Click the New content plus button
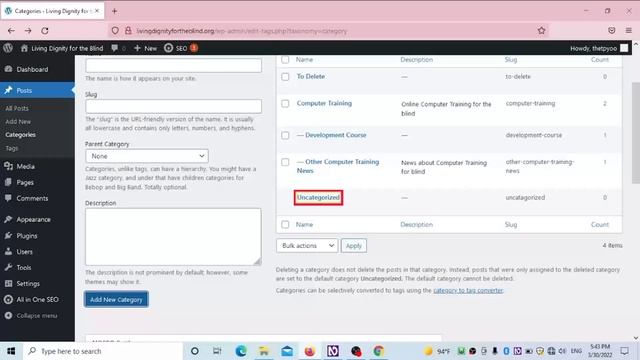Viewport: 640px width, 360px height. pos(146,48)
